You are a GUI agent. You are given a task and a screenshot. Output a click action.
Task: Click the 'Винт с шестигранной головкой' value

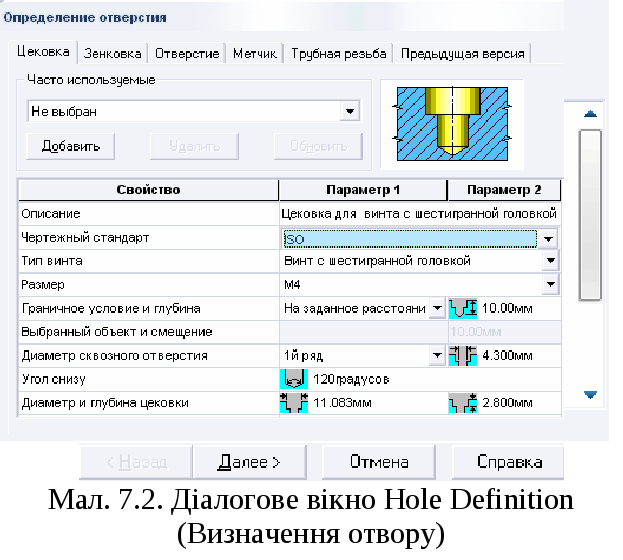point(377,261)
